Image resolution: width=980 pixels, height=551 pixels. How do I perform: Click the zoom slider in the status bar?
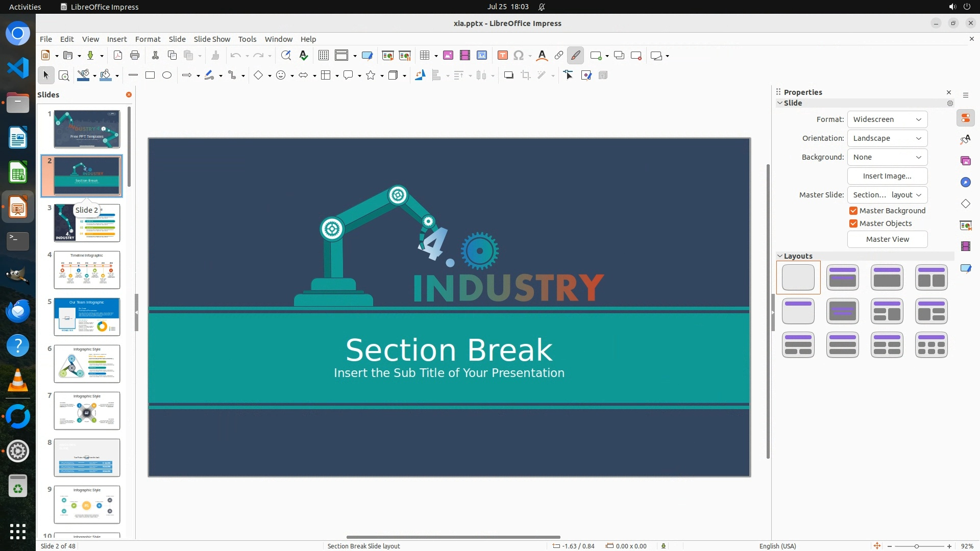point(917,546)
